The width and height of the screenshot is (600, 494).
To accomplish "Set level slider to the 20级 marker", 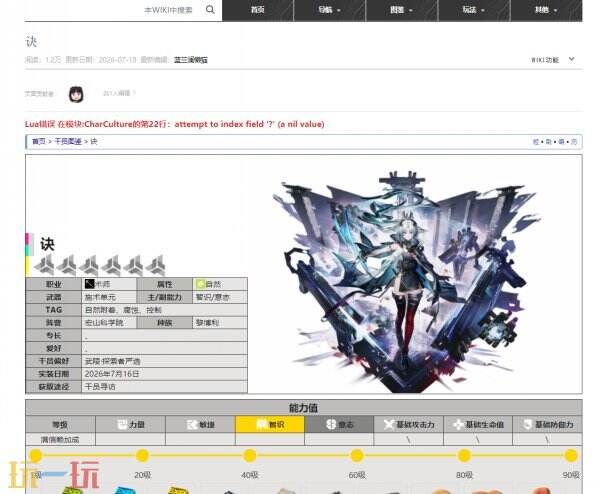I will 142,455.
